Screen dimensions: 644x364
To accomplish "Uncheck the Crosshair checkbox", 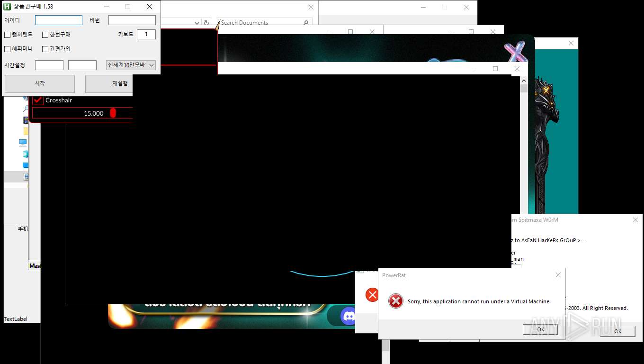I will (x=38, y=100).
